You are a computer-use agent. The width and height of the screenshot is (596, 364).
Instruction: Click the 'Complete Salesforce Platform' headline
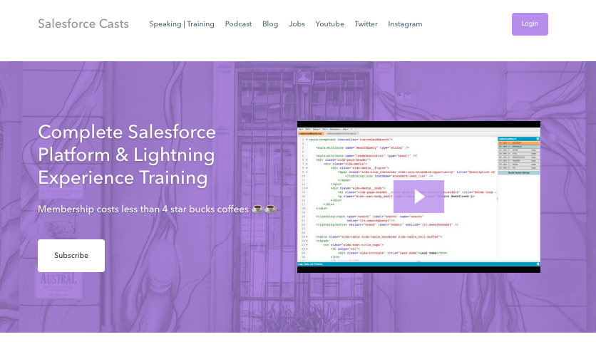click(127, 155)
